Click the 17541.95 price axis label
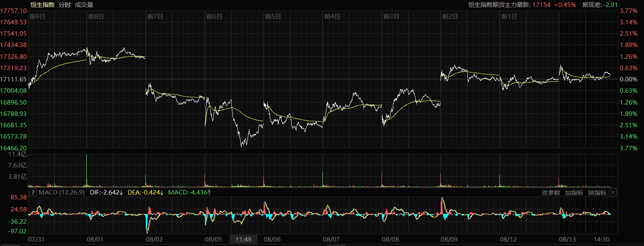 (13, 34)
